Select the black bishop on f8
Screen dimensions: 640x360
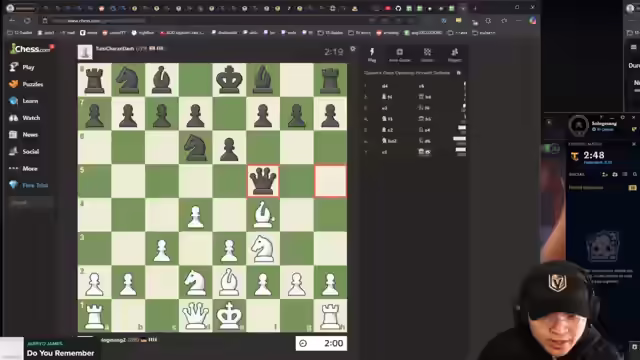[263, 80]
